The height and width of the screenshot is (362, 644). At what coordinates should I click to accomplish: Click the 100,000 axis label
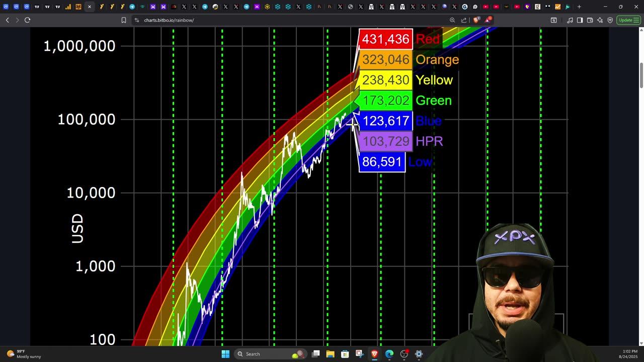tap(87, 120)
